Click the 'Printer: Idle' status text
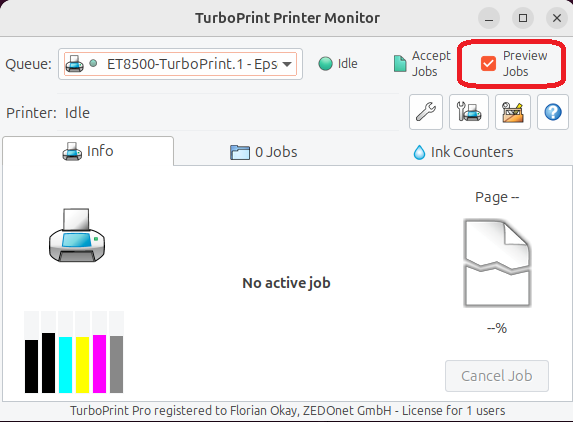 coord(48,113)
